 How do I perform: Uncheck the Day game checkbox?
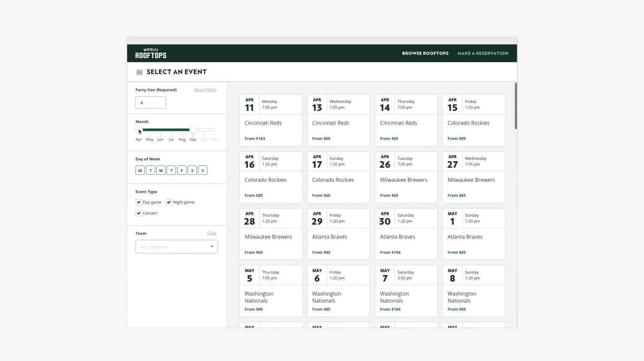pos(139,202)
